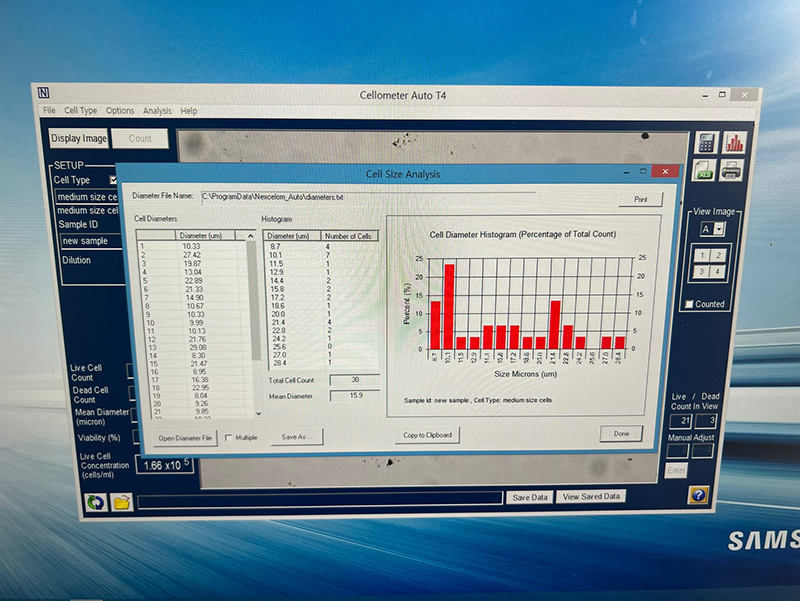800x601 pixels.
Task: Open the Options menu
Action: click(120, 111)
